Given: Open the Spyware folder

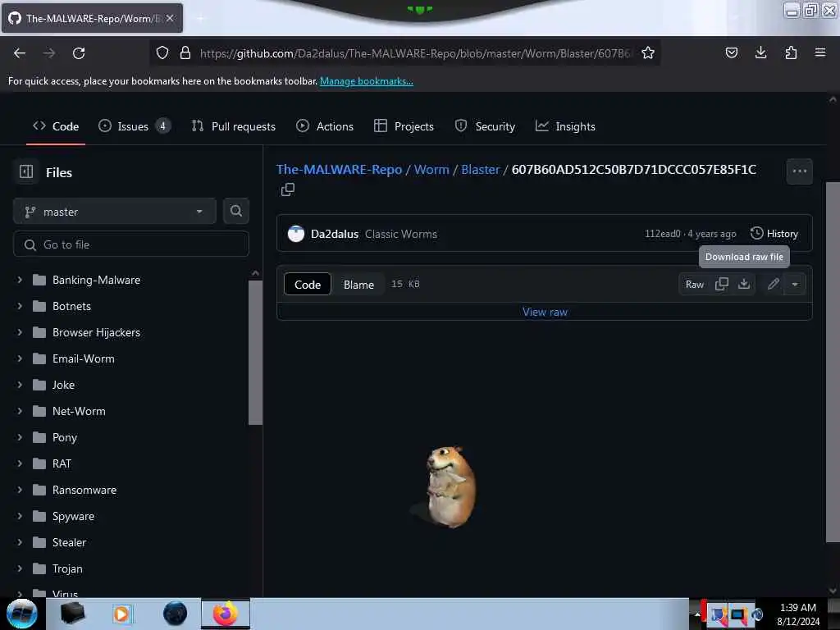Looking at the screenshot, I should (73, 516).
